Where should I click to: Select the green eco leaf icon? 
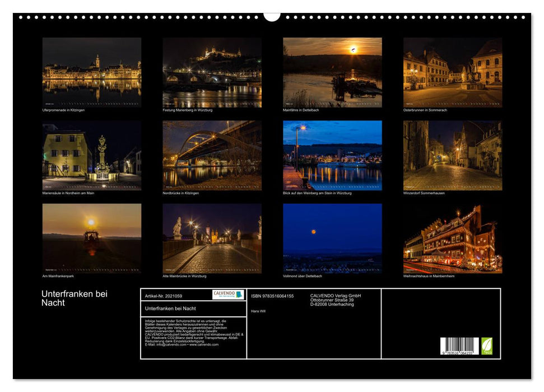tap(487, 346)
